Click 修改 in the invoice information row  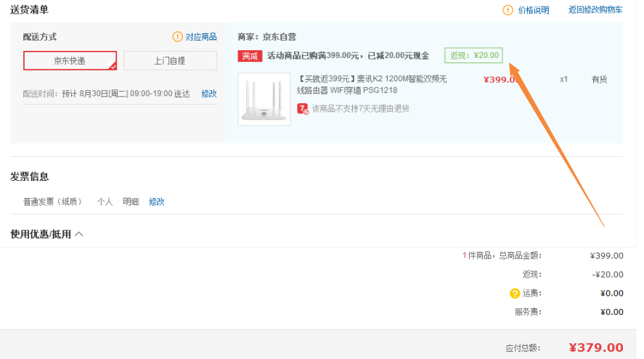pos(157,202)
